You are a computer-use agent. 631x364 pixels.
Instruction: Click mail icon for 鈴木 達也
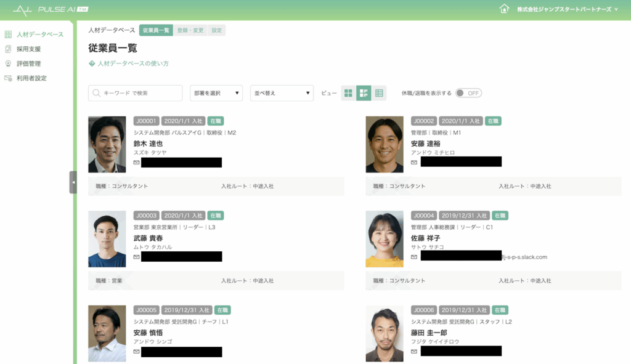136,163
